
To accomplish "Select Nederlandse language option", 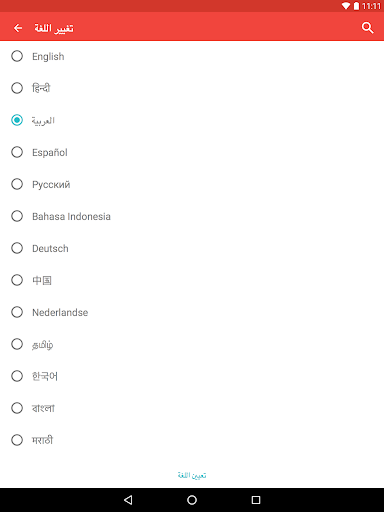I will [17, 312].
